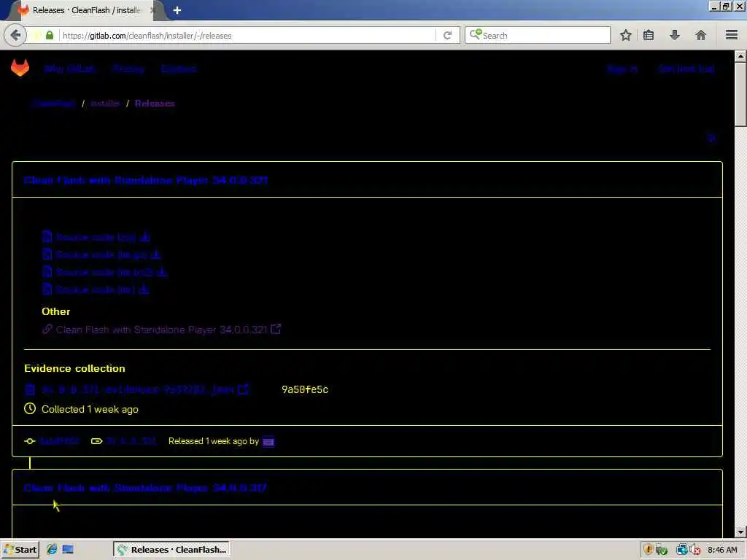Click file icon beside Source code (tar)
This screenshot has width=747, height=560.
(47, 289)
